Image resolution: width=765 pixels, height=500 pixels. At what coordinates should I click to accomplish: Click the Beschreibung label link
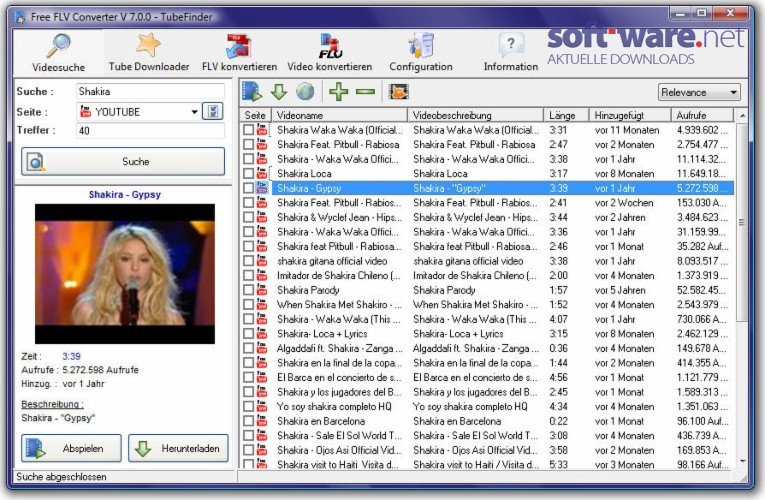click(x=52, y=404)
